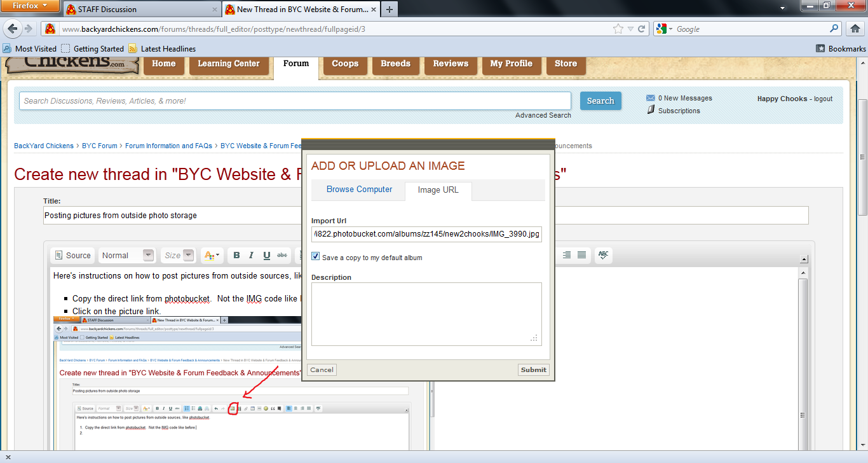Open the Firefox application menu
868x463 pixels.
[x=31, y=6]
